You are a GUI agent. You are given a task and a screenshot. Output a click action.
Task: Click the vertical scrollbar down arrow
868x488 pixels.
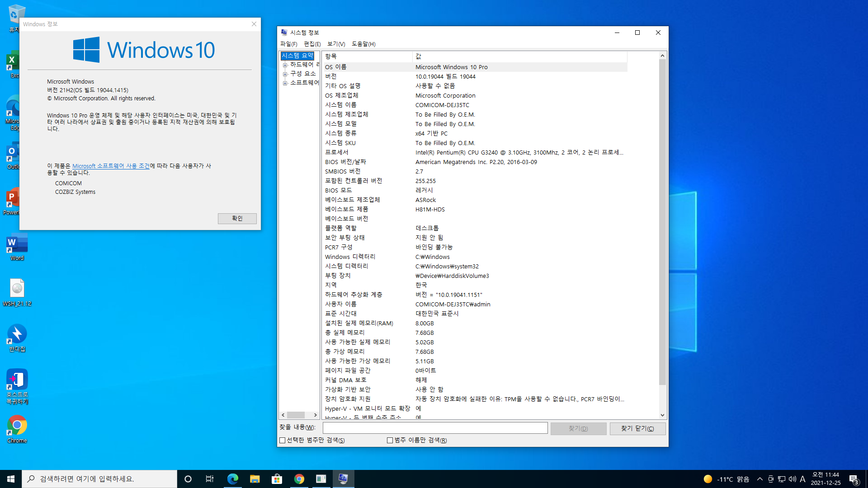[662, 415]
